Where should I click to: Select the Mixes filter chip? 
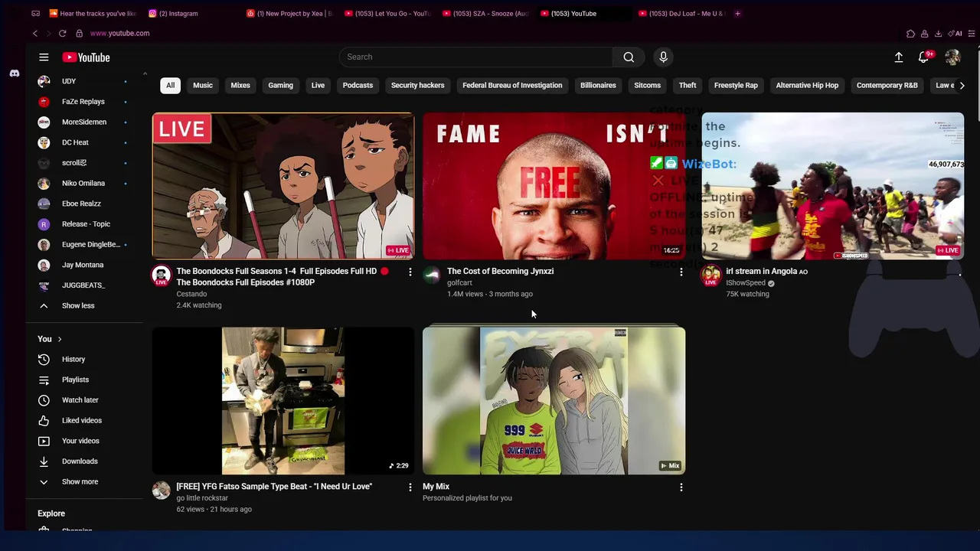(x=240, y=86)
